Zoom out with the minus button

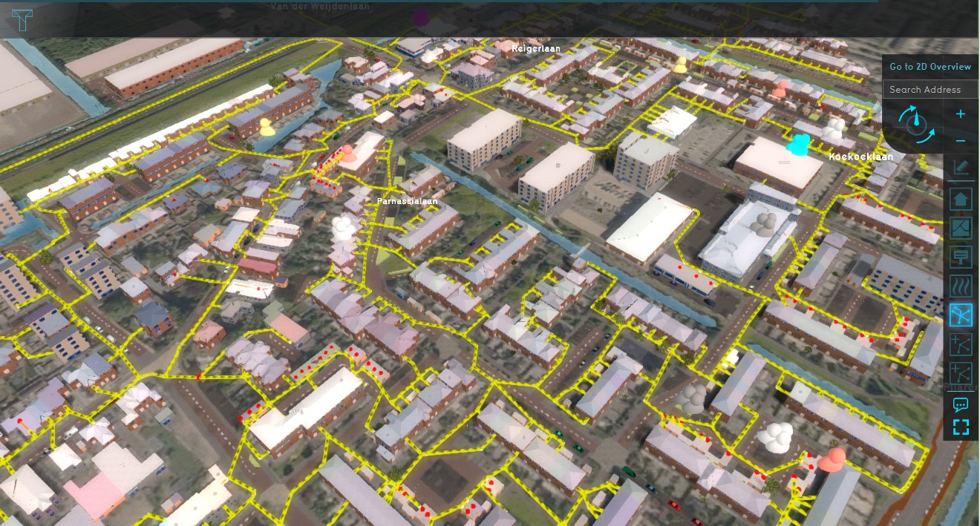tap(961, 140)
